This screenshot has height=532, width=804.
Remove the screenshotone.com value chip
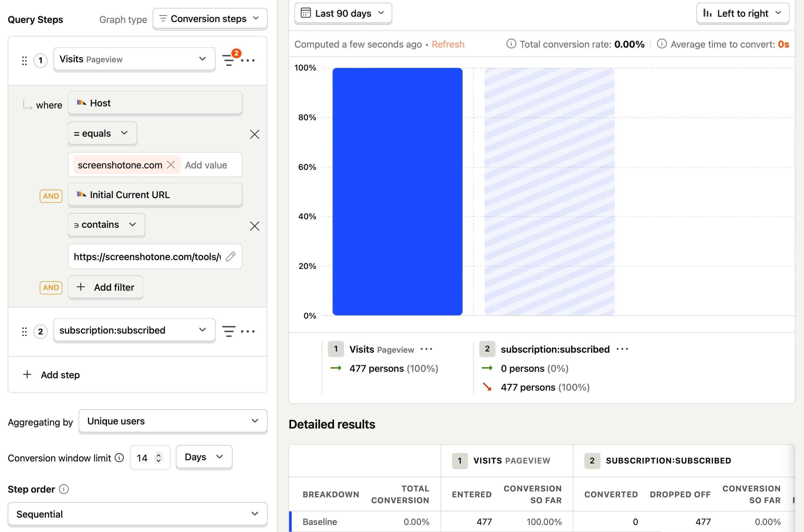click(x=171, y=165)
